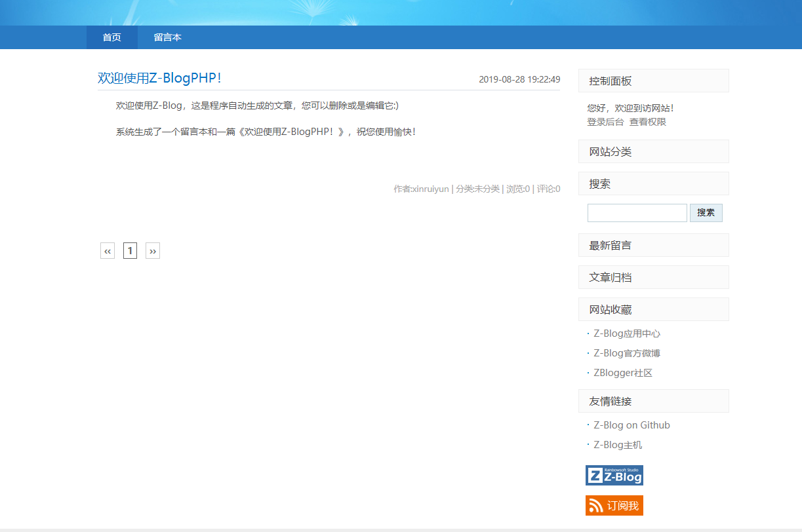802x532 pixels.
Task: Click the Z-Blog Rainbowsoft Studio logo badge
Action: (x=614, y=475)
